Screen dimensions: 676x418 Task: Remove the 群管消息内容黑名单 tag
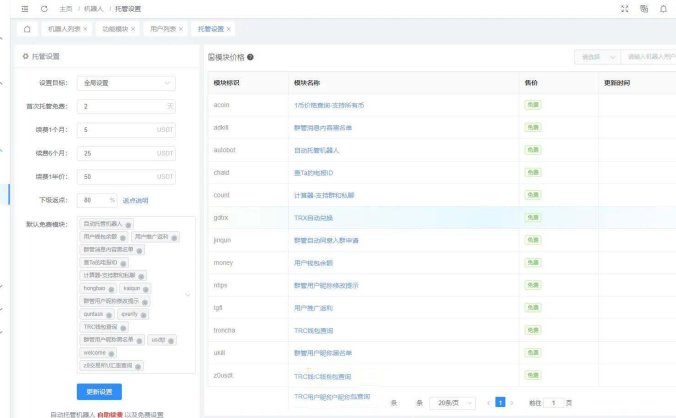(x=139, y=251)
